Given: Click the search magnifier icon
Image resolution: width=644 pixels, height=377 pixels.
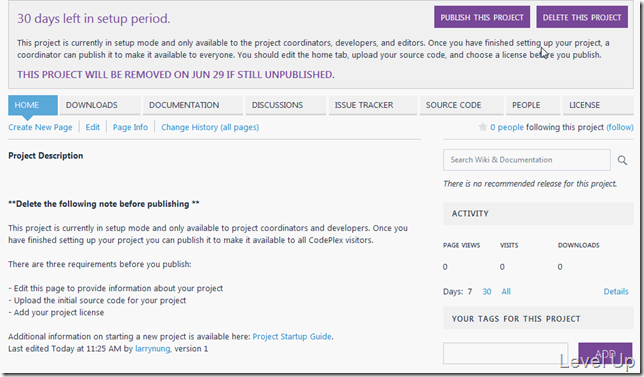Looking at the screenshot, I should pos(622,160).
